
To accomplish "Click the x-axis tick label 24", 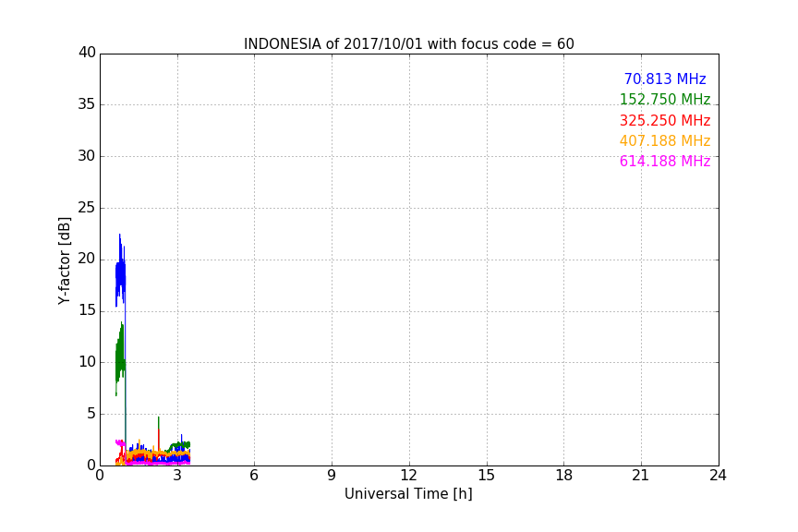I will [x=718, y=476].
